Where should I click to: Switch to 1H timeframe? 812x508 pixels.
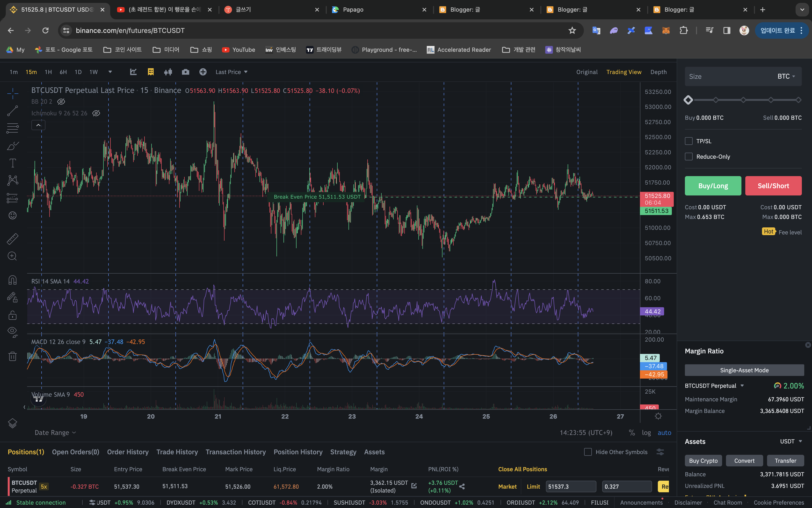point(48,72)
